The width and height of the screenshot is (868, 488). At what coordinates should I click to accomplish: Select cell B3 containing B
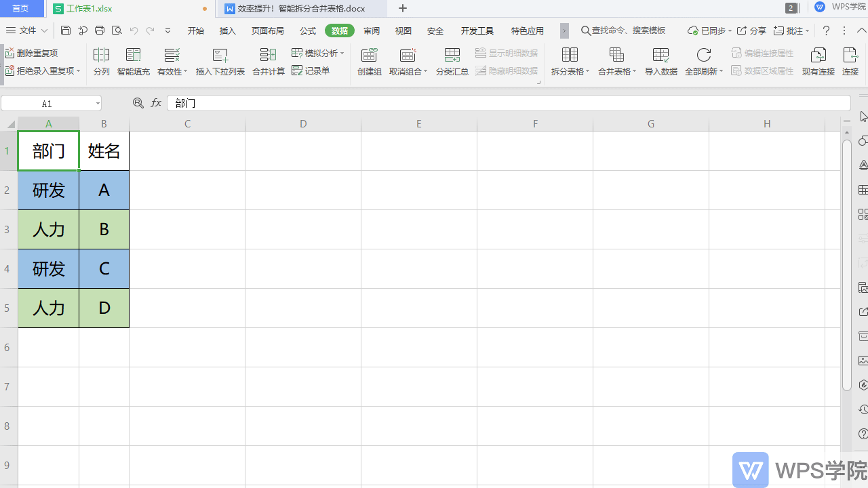(104, 230)
